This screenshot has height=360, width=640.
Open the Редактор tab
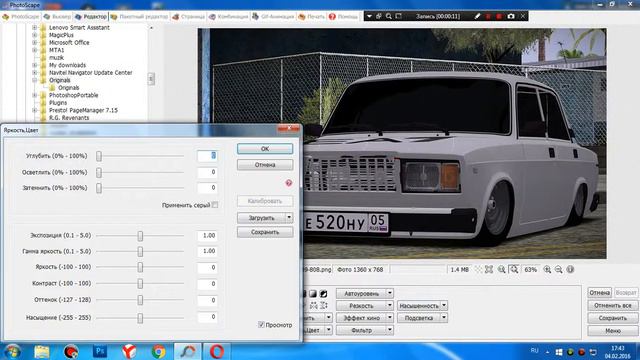tap(91, 17)
